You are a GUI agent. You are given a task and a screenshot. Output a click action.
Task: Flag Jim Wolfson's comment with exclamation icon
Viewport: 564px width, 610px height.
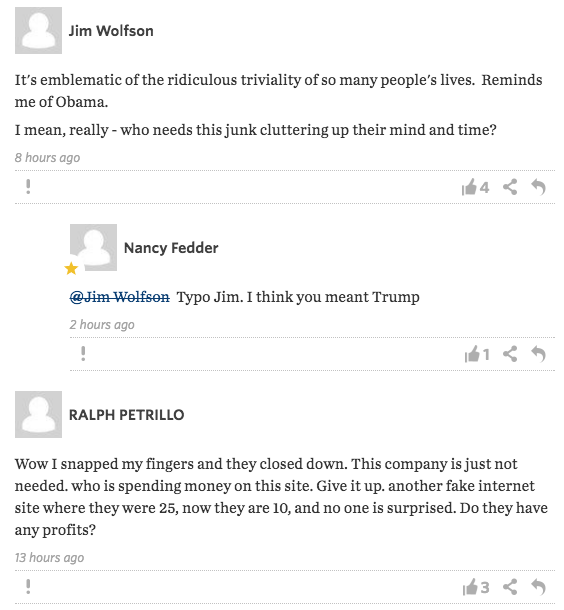click(28, 187)
